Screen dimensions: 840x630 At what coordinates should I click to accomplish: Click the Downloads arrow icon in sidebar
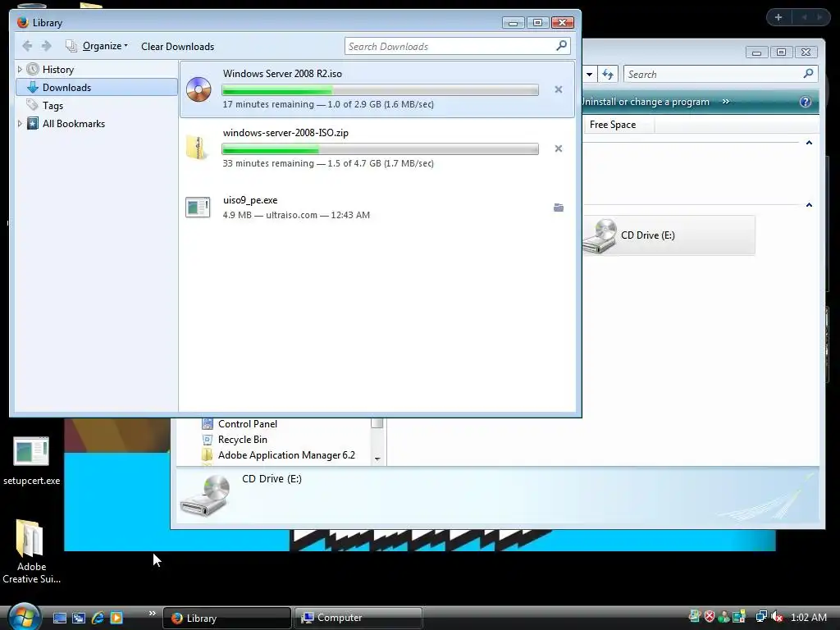coord(33,87)
